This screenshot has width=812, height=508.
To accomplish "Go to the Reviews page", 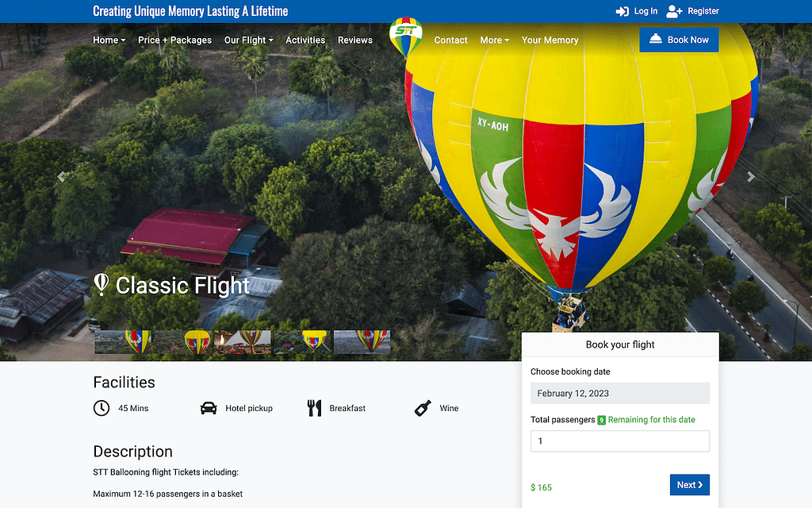I will pos(354,40).
